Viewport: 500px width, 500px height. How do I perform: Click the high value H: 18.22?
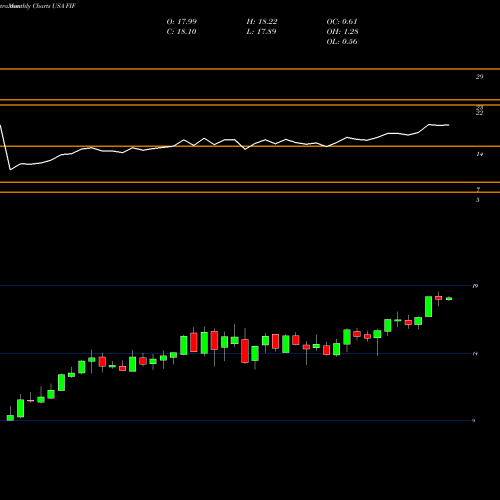pyautogui.click(x=262, y=22)
